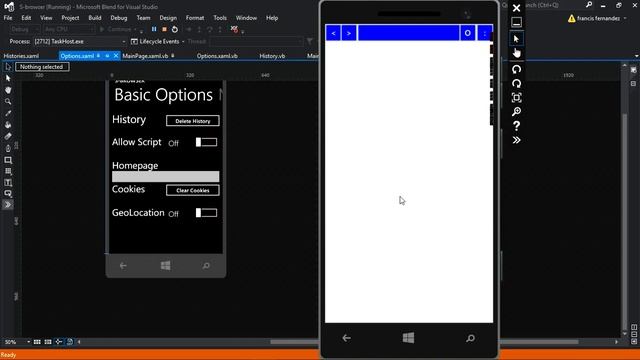Viewport: 640px width, 360px height.
Task: Switch to Options.xaml.vb tab
Action: tap(217, 56)
